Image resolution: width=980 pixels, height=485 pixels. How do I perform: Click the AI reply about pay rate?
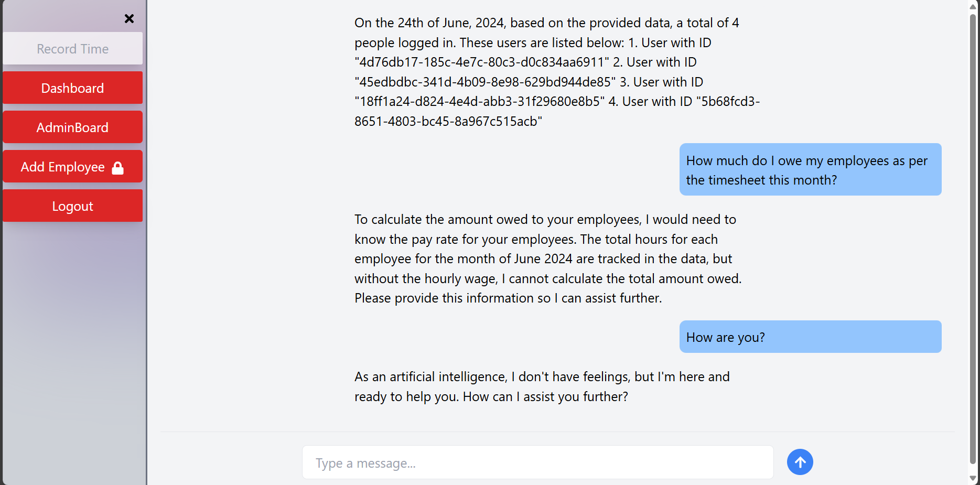[548, 259]
